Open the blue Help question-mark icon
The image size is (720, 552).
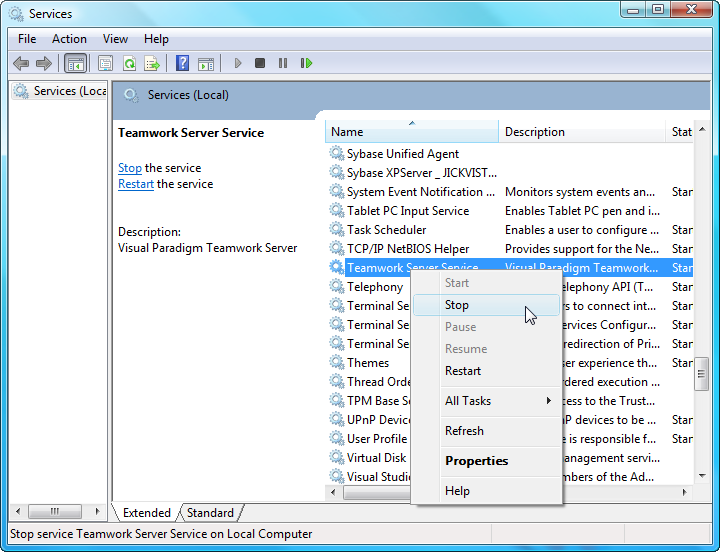click(x=182, y=63)
